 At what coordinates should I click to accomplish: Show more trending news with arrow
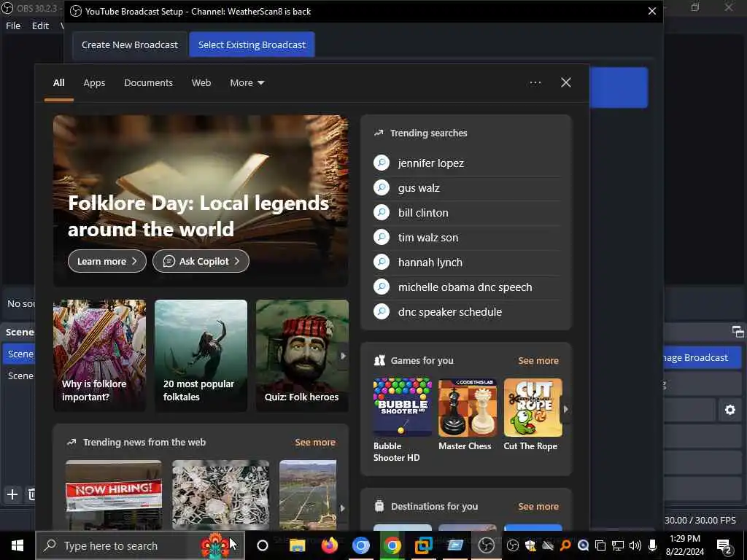(x=342, y=508)
